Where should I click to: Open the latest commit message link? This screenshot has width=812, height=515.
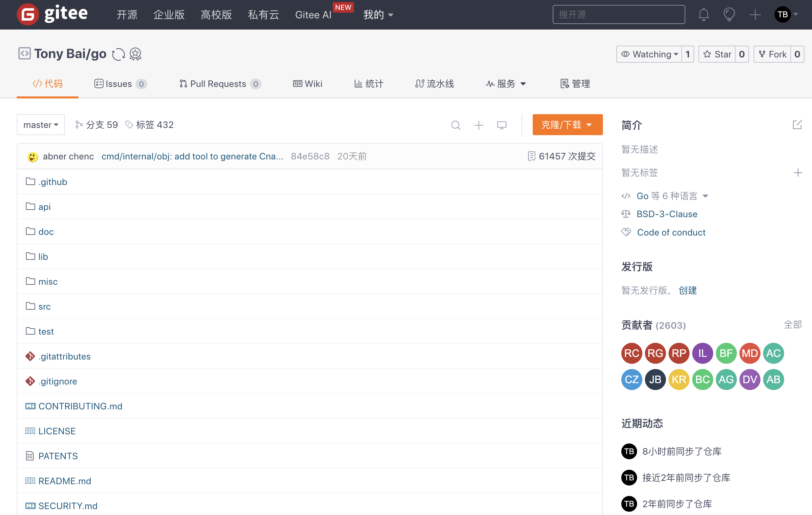click(192, 156)
